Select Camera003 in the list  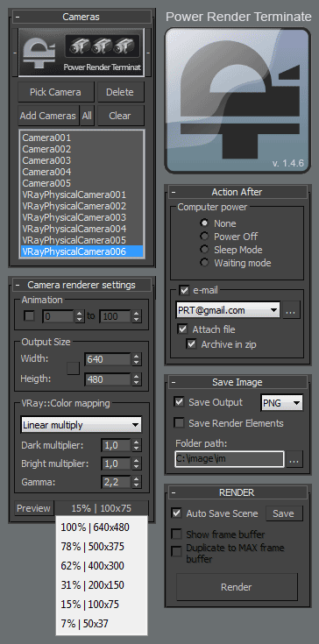pyautogui.click(x=82, y=160)
